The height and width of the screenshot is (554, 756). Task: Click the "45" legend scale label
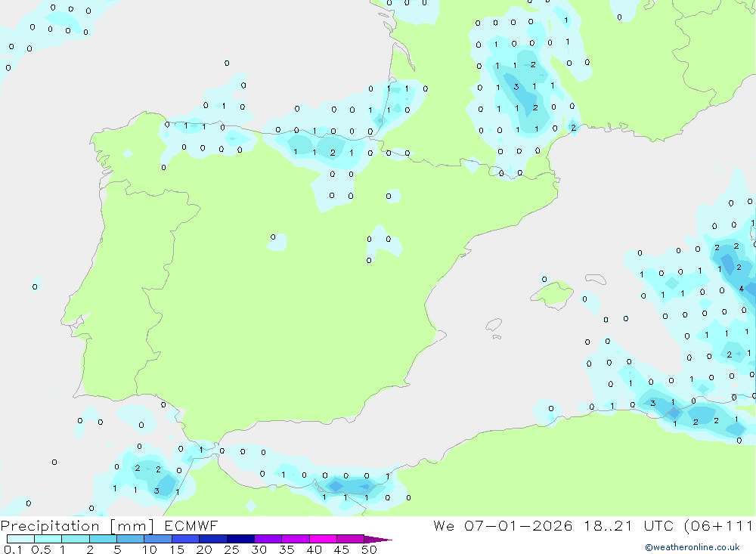coord(342,549)
